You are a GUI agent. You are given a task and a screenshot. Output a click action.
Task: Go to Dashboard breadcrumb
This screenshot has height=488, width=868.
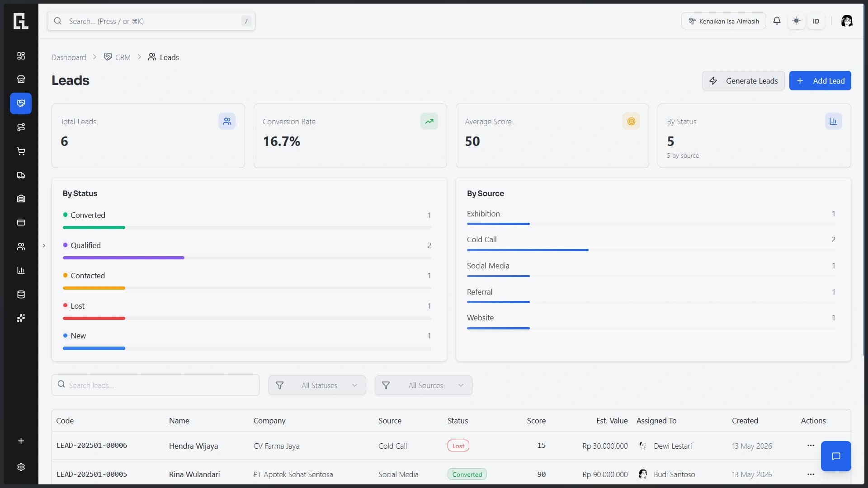[69, 57]
